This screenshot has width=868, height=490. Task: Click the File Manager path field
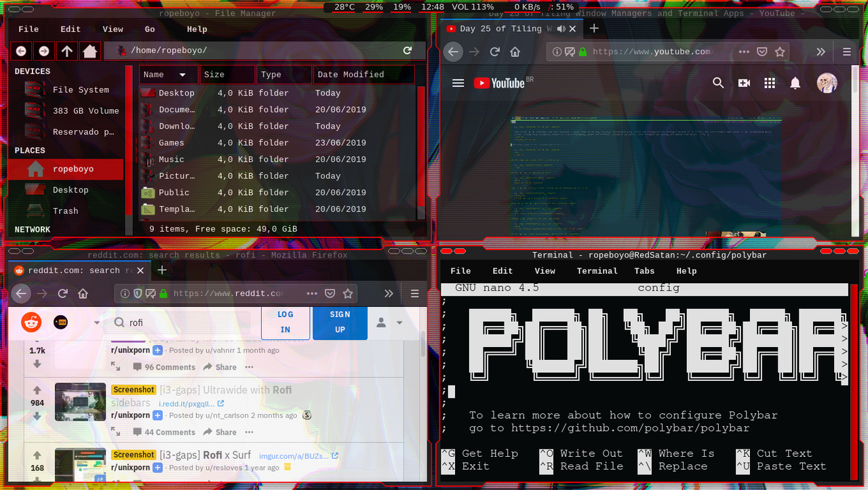point(264,51)
